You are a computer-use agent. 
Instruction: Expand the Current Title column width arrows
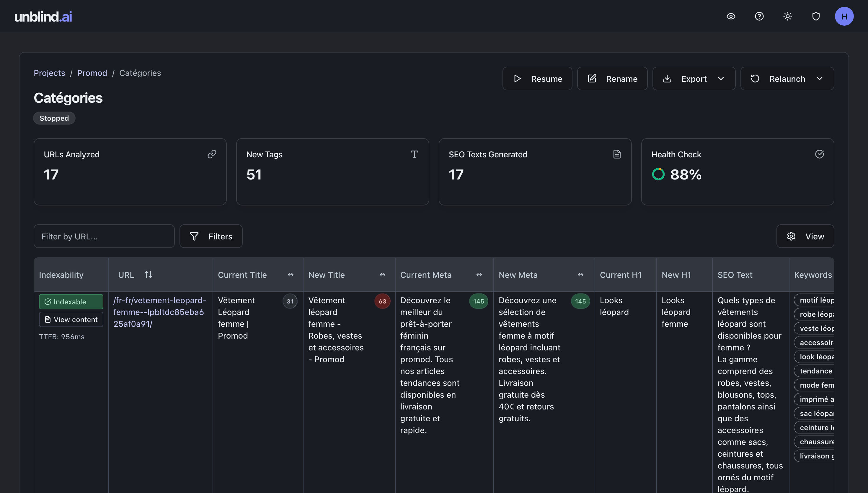pos(291,275)
